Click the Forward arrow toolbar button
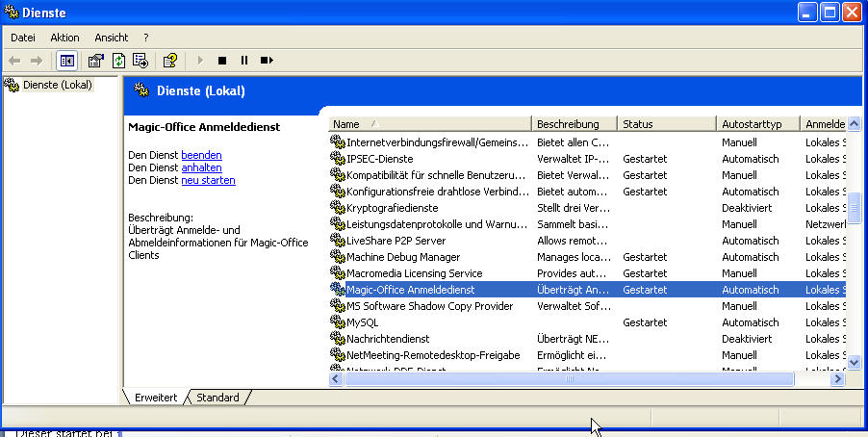868x437 pixels. point(37,61)
